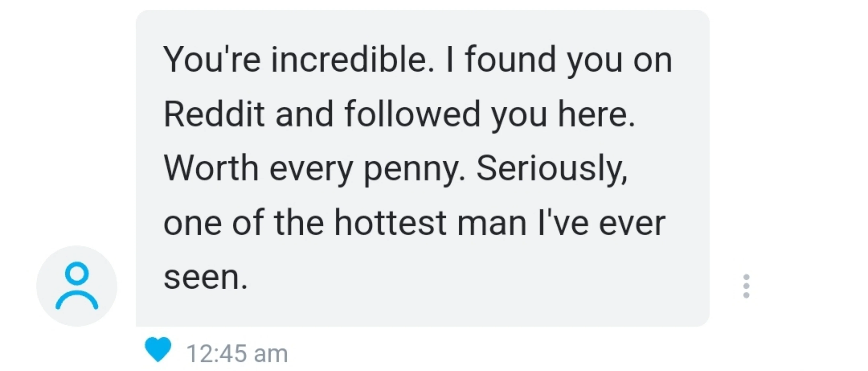
Task: Tap the opening word "You're"
Action: pyautogui.click(x=212, y=60)
